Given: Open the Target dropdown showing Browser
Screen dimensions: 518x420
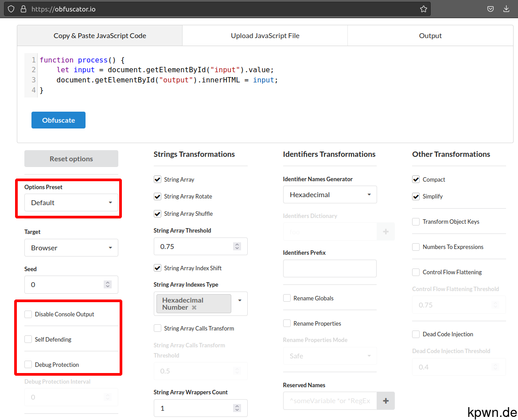Looking at the screenshot, I should (x=71, y=248).
